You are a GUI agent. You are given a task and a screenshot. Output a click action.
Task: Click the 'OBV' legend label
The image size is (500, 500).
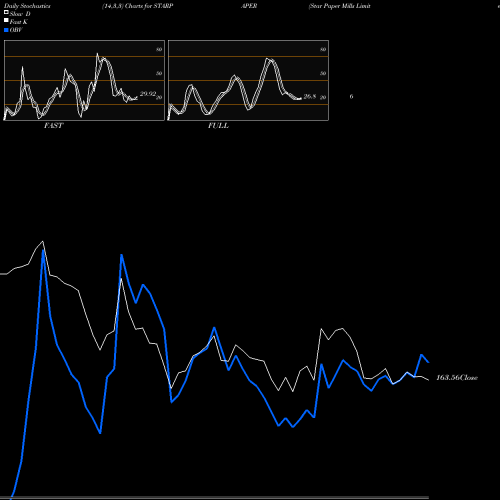[x=16, y=30]
